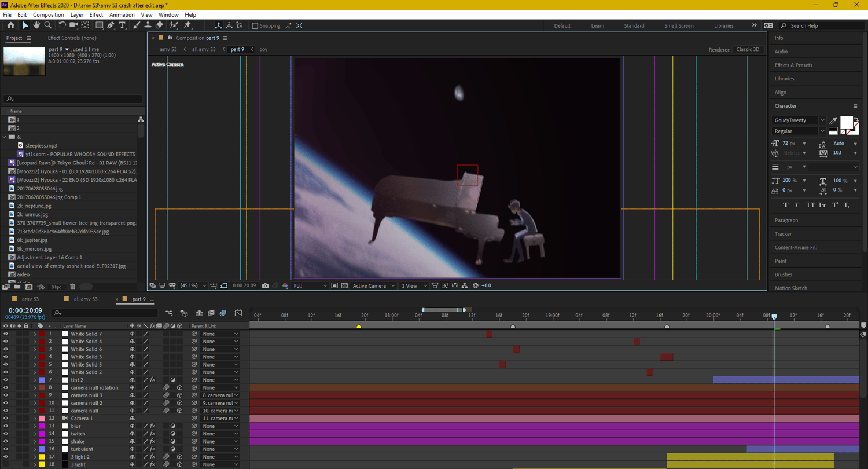Open the Graph Editor in timeline
Image resolution: width=868 pixels, height=469 pixels.
click(x=238, y=313)
